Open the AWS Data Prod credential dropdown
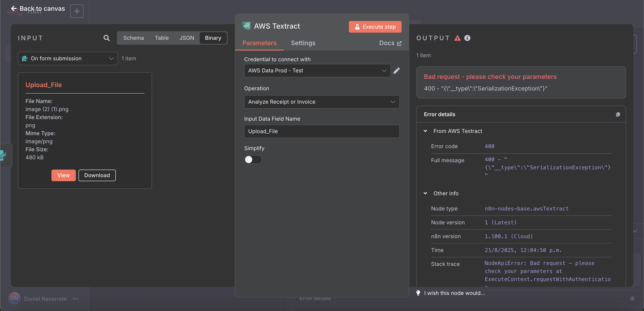The width and height of the screenshot is (644, 311). click(317, 71)
